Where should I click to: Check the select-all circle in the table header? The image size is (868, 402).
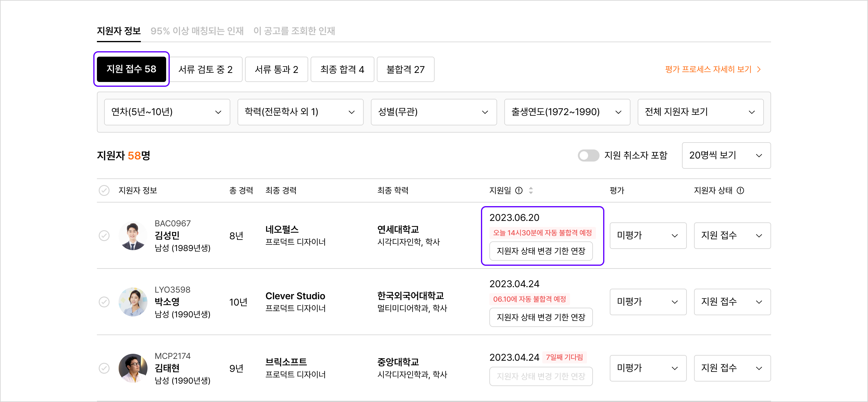(x=104, y=190)
